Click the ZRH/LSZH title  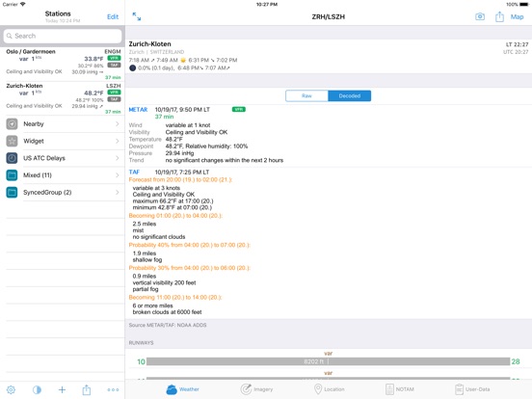click(x=328, y=17)
